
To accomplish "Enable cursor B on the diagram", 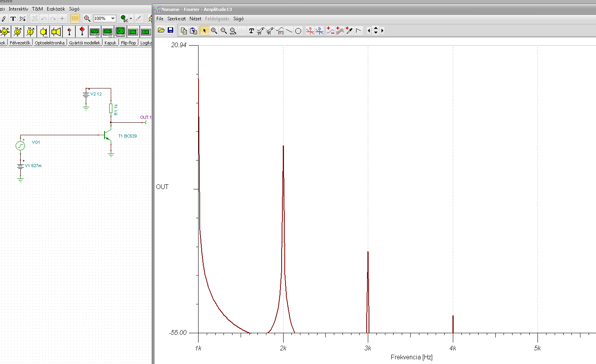I will pyautogui.click(x=319, y=31).
